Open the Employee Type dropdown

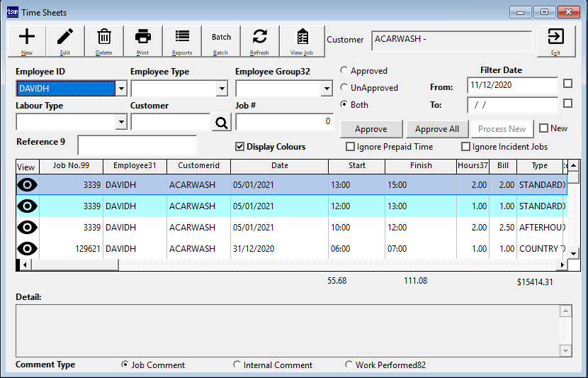(x=222, y=89)
